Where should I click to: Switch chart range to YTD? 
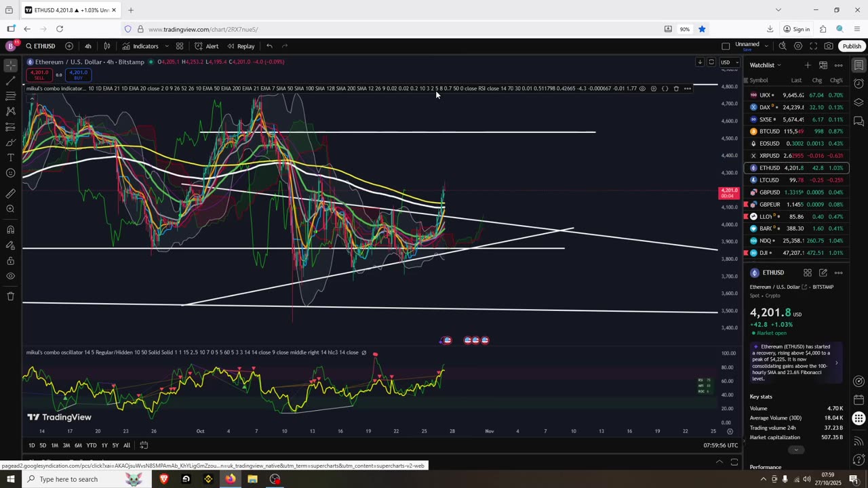click(x=91, y=445)
